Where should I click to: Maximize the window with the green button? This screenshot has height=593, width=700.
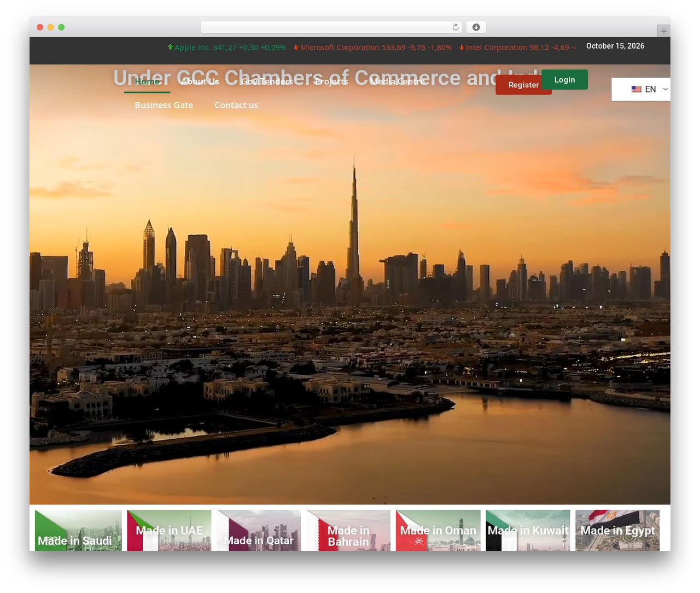[61, 27]
